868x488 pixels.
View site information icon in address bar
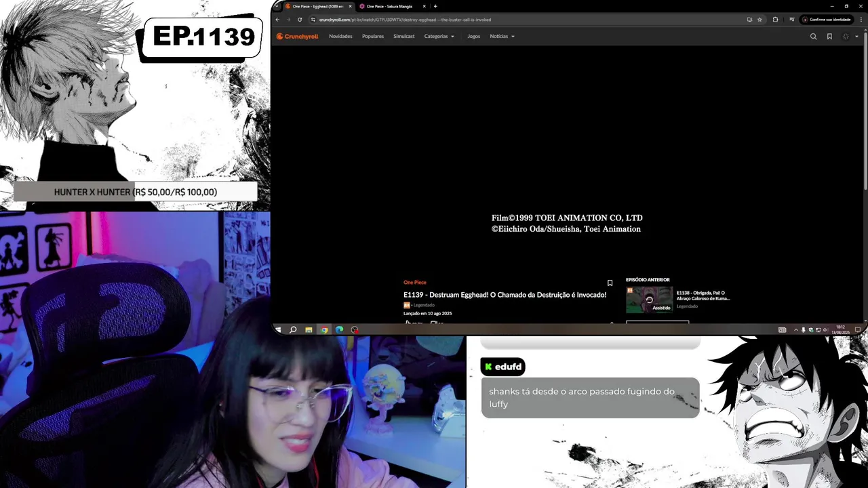point(313,20)
